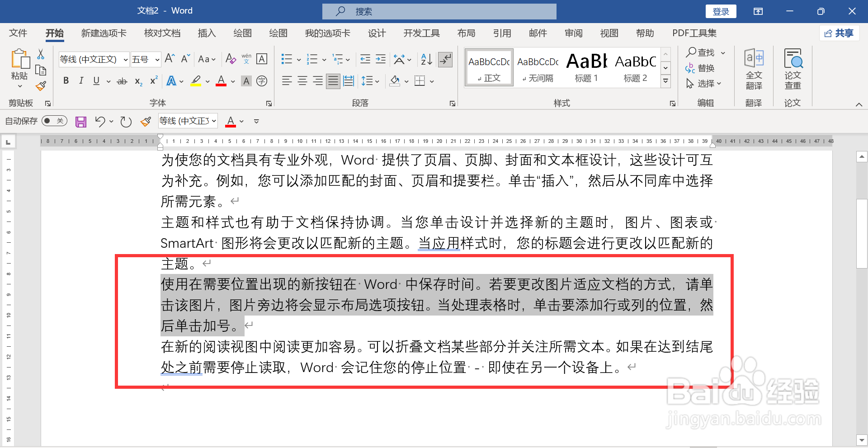The width and height of the screenshot is (868, 448).
Task: Open the font name combo box
Action: click(x=94, y=59)
